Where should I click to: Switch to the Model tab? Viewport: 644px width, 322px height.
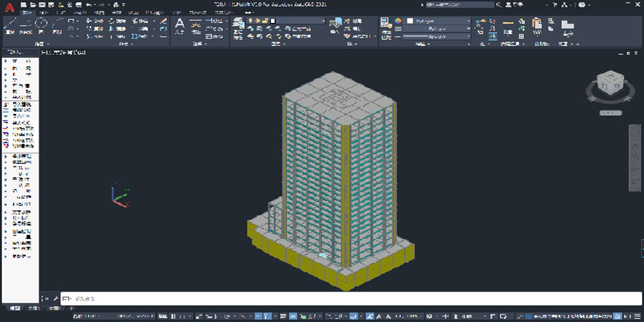16,309
